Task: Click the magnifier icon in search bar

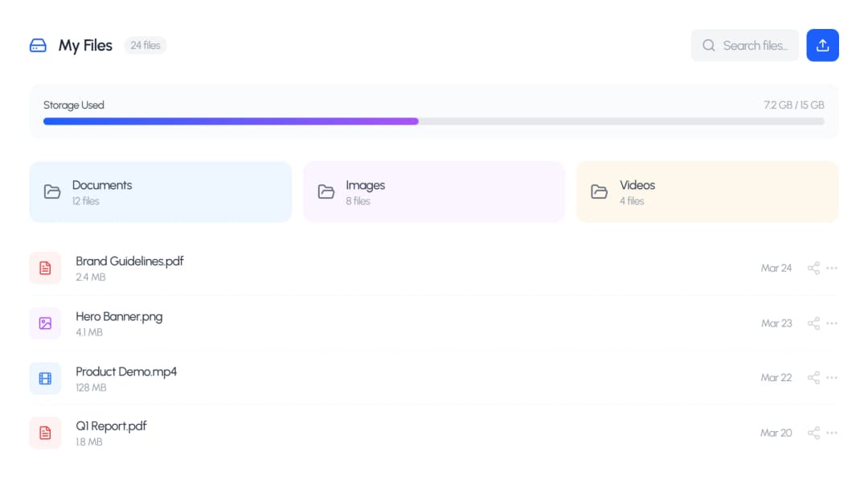Action: coord(708,46)
